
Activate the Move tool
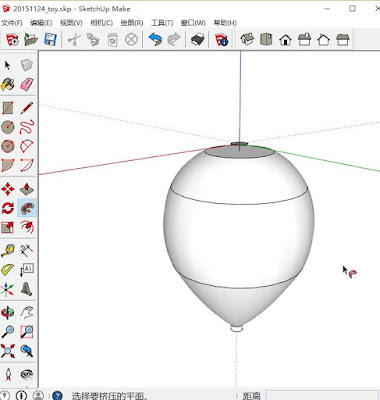8,189
